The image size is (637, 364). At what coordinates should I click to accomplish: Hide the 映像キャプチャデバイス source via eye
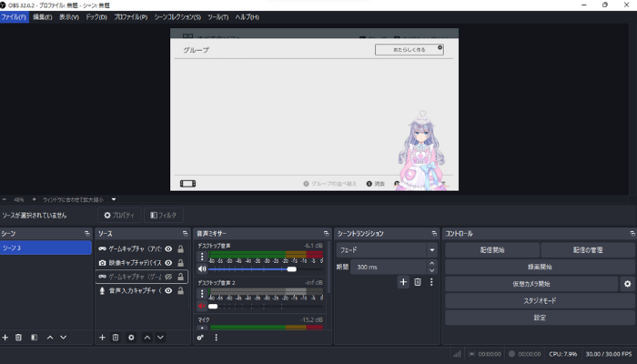(168, 263)
